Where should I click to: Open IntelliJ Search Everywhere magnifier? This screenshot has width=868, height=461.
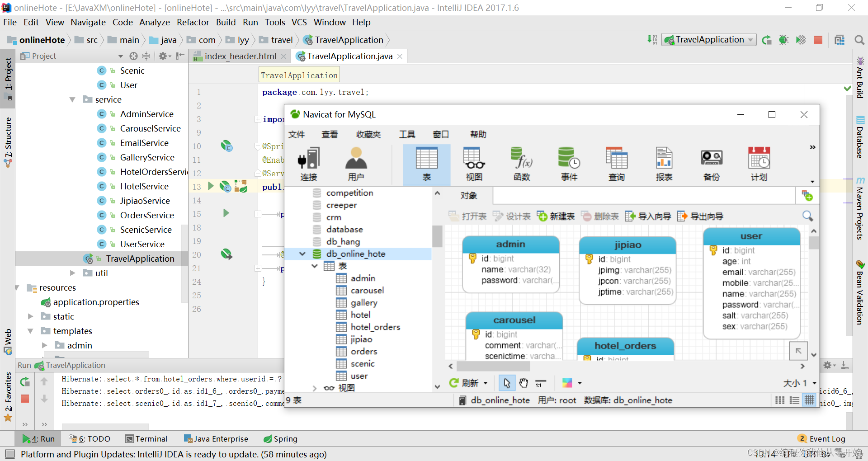[859, 40]
